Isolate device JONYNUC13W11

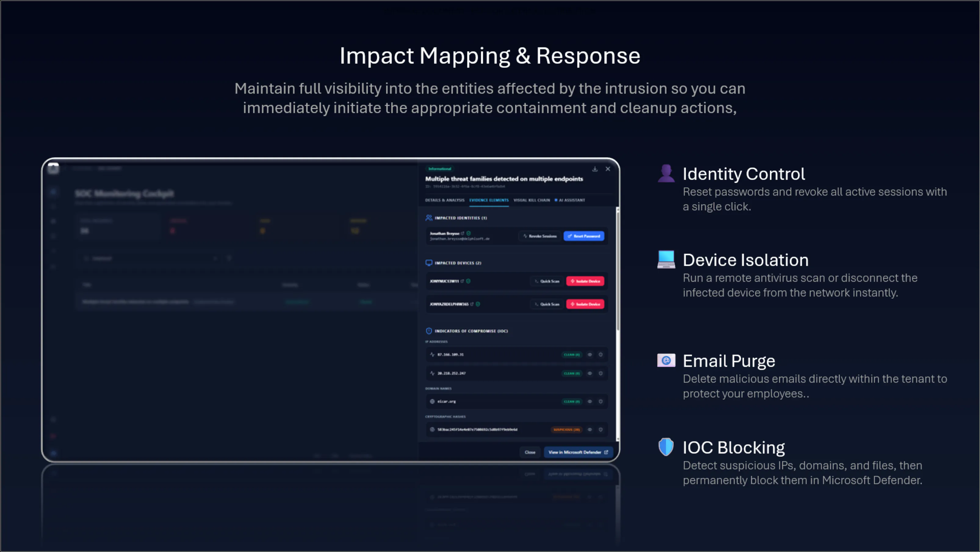[585, 281]
